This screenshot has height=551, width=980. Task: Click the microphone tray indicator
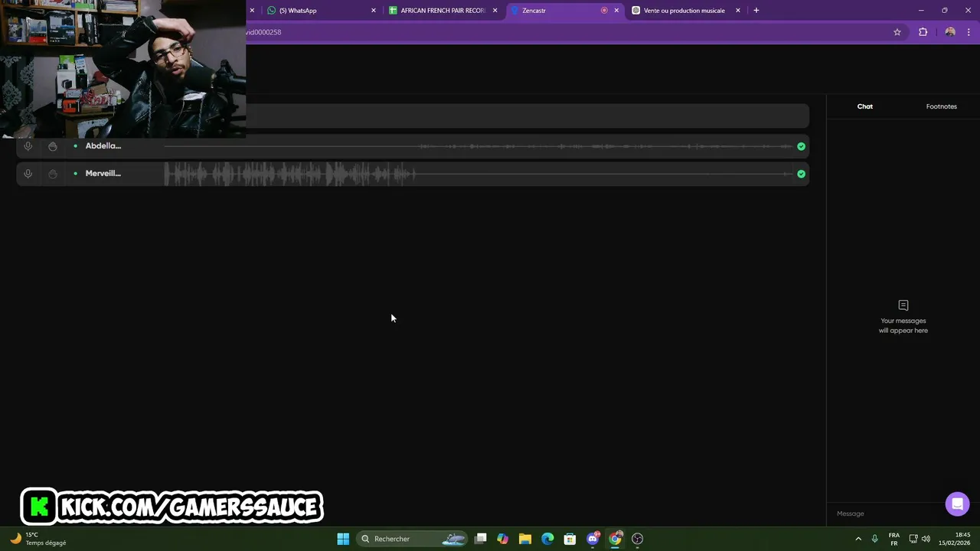pyautogui.click(x=874, y=539)
